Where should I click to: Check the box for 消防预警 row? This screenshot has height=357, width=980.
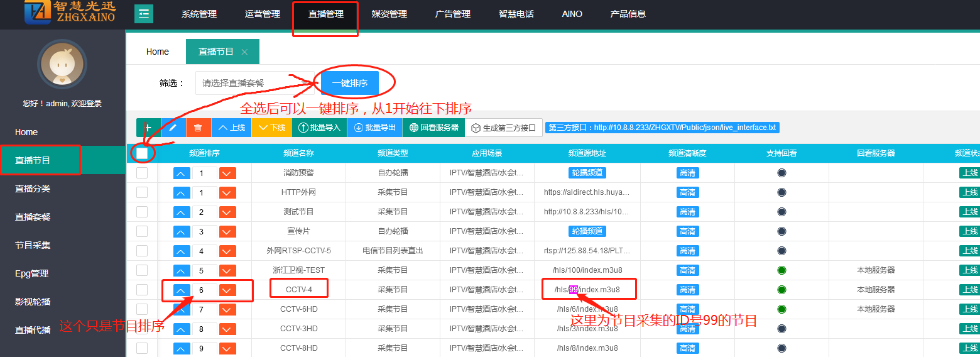142,173
